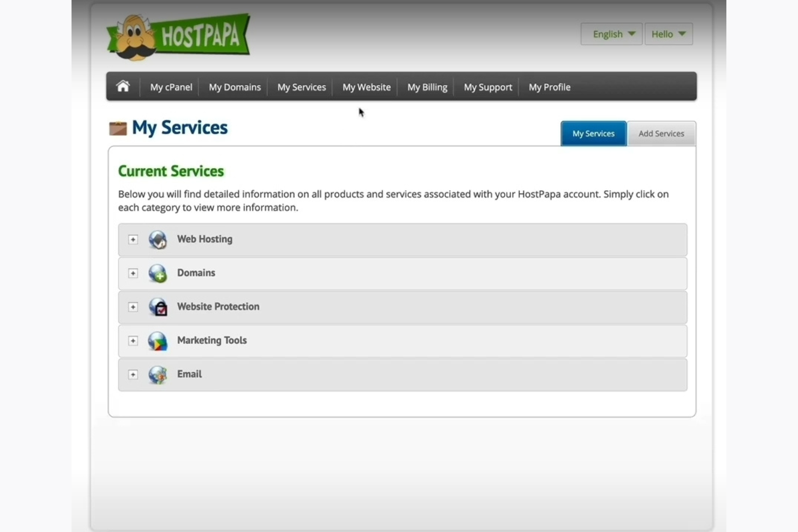Expand the Email category

(133, 375)
